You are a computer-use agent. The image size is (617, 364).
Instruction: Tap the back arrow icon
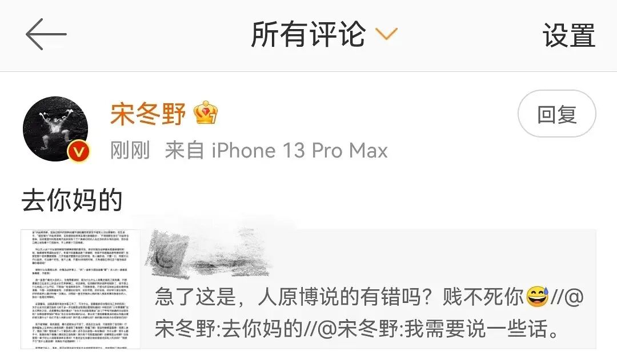pyautogui.click(x=46, y=34)
